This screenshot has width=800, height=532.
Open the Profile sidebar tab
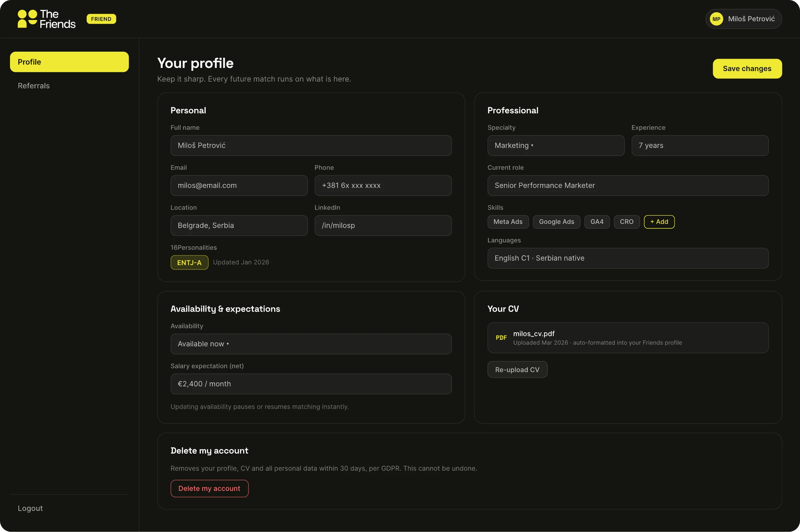tap(69, 62)
